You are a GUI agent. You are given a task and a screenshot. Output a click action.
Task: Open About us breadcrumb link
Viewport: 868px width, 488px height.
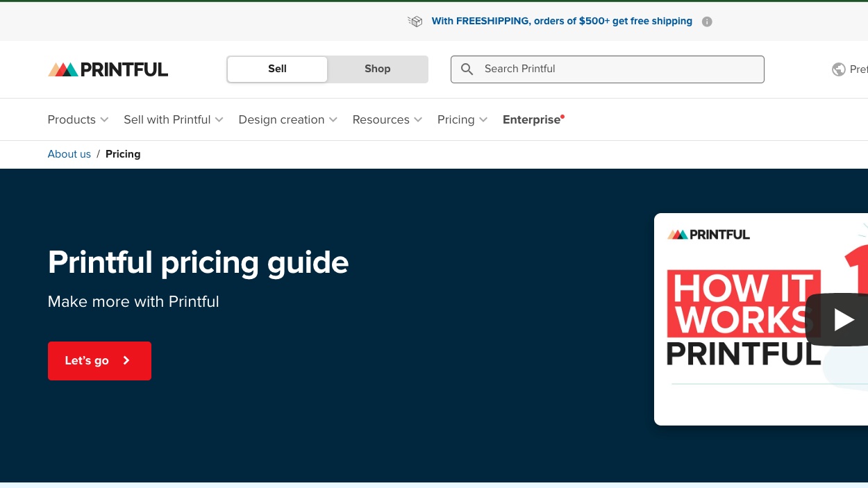click(x=69, y=154)
